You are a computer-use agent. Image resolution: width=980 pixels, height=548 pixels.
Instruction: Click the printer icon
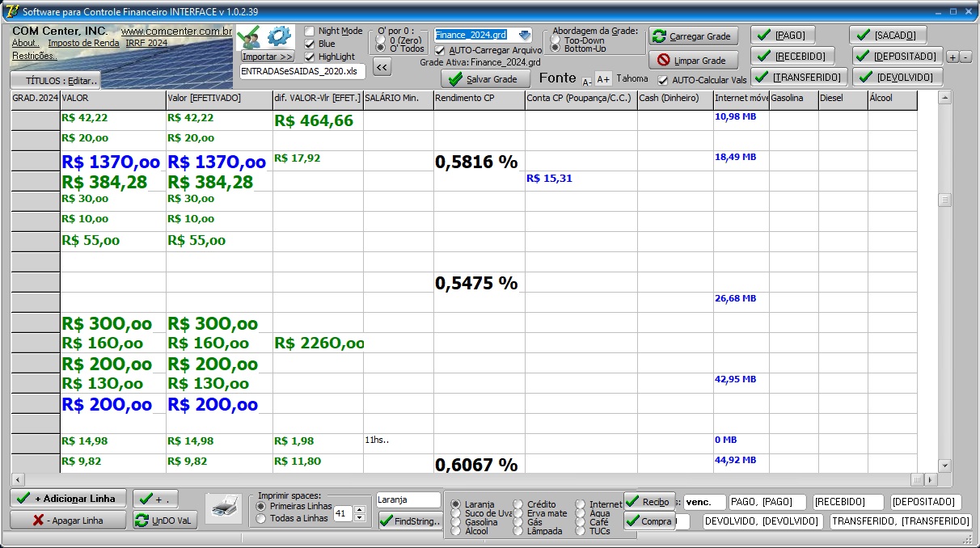tap(222, 509)
